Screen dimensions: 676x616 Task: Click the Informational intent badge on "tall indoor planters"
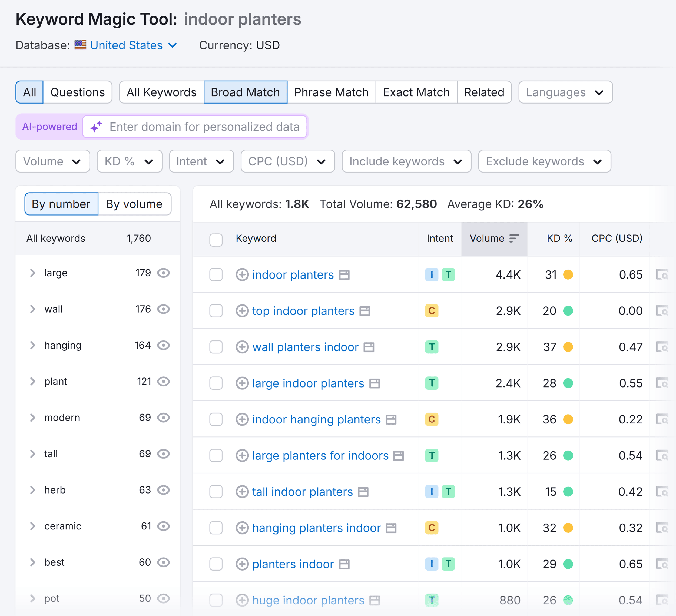click(x=432, y=492)
